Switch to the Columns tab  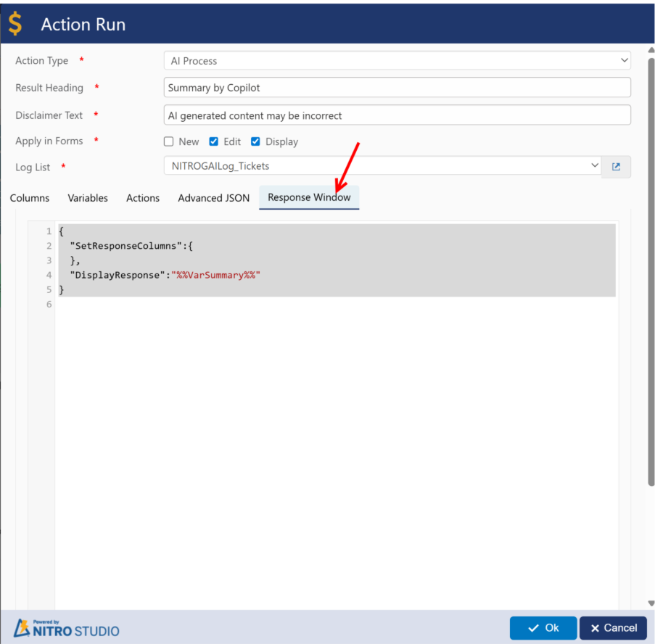30,198
